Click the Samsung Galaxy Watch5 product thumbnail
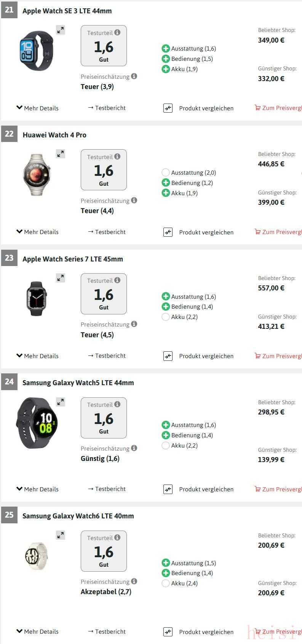This screenshot has width=302, height=644. click(37, 423)
